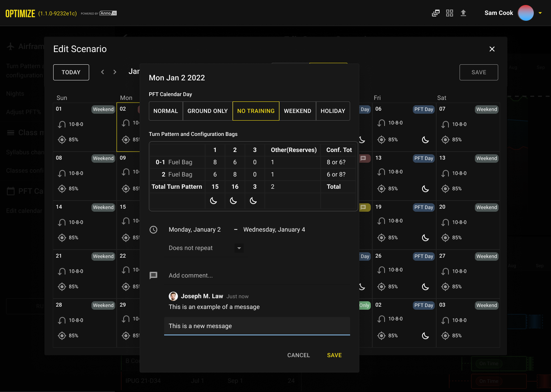Click the moon icon under column 1 in the table

click(x=215, y=201)
